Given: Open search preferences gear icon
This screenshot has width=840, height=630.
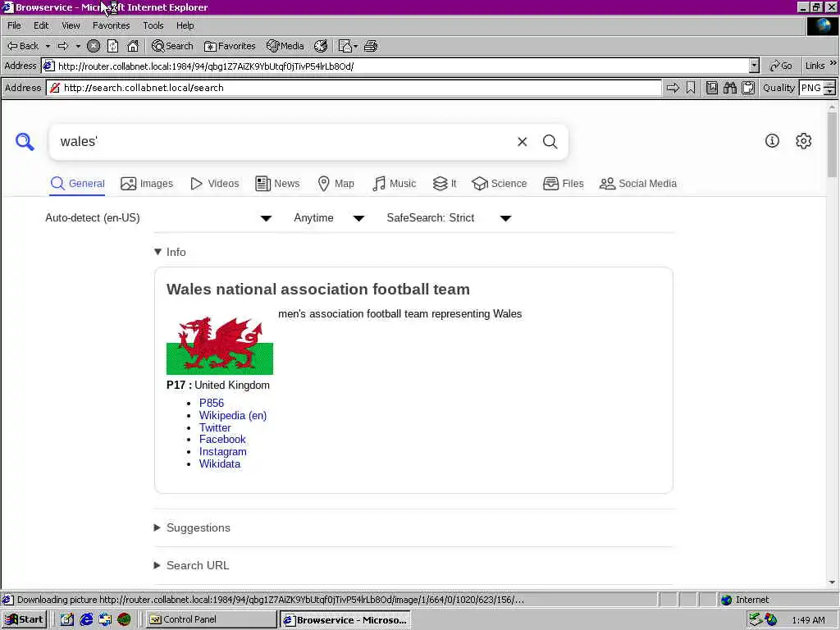Looking at the screenshot, I should click(x=804, y=141).
